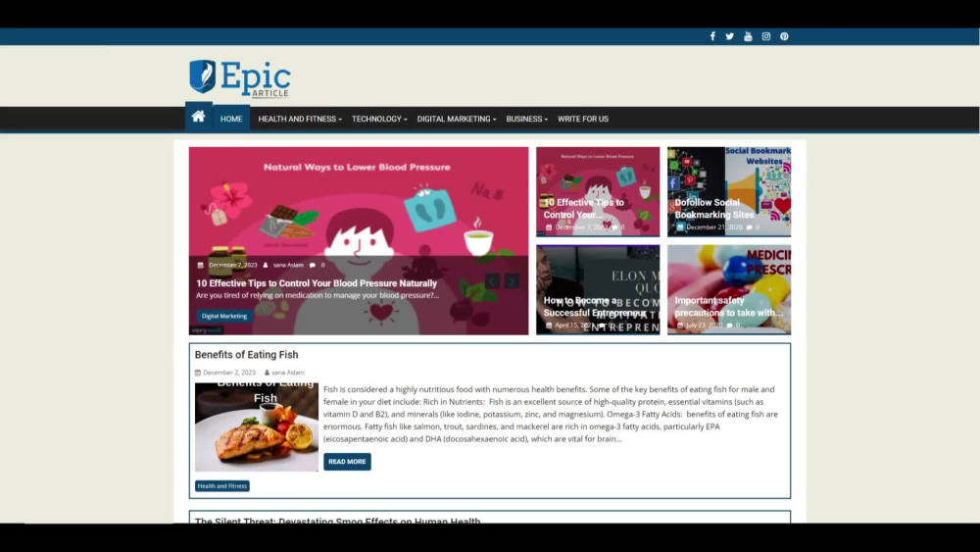Open the Pinterest social icon
Image resolution: width=980 pixels, height=552 pixels.
coord(784,36)
